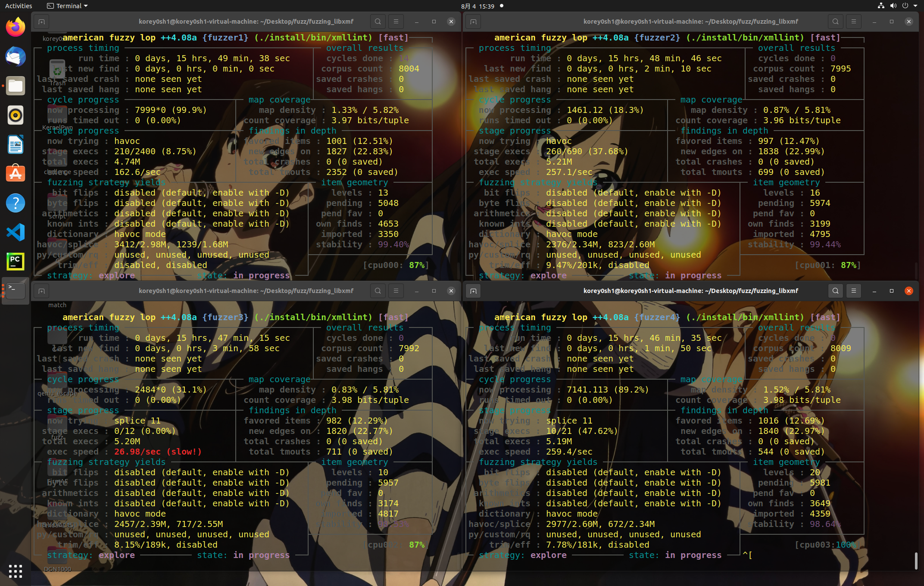This screenshot has height=586, width=924.
Task: Open the hamburger menu in fuzzer4 terminal
Action: [x=854, y=291]
